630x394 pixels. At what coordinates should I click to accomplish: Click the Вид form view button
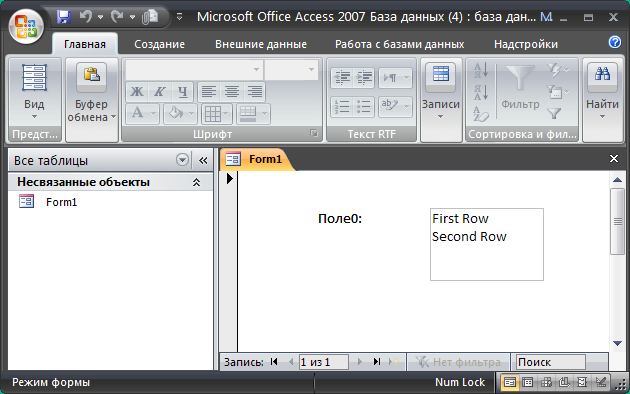click(35, 78)
